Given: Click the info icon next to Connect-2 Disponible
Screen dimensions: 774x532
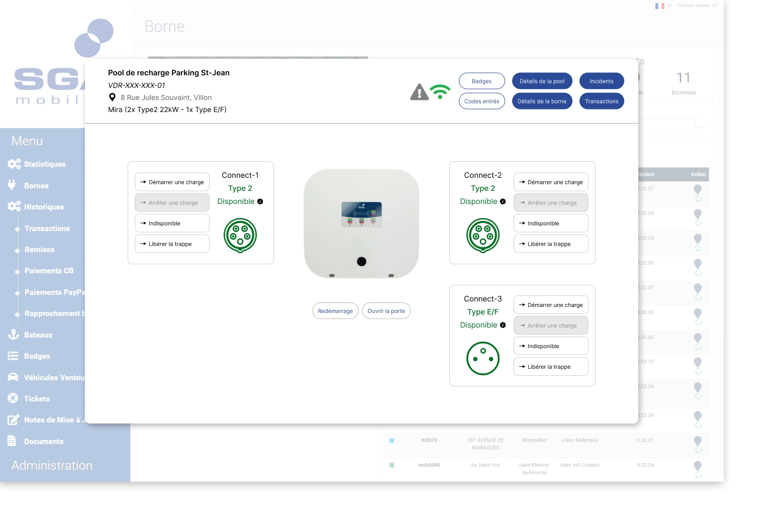Looking at the screenshot, I should coord(503,201).
